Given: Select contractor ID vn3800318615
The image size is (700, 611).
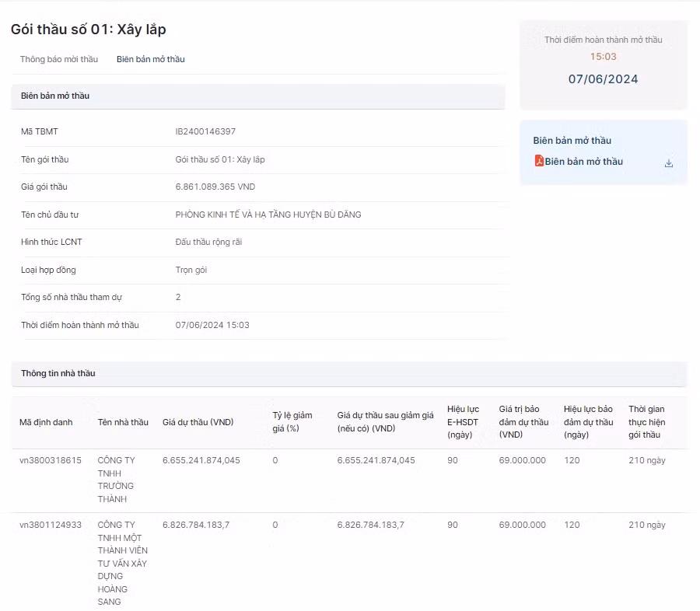Looking at the screenshot, I should point(51,460).
